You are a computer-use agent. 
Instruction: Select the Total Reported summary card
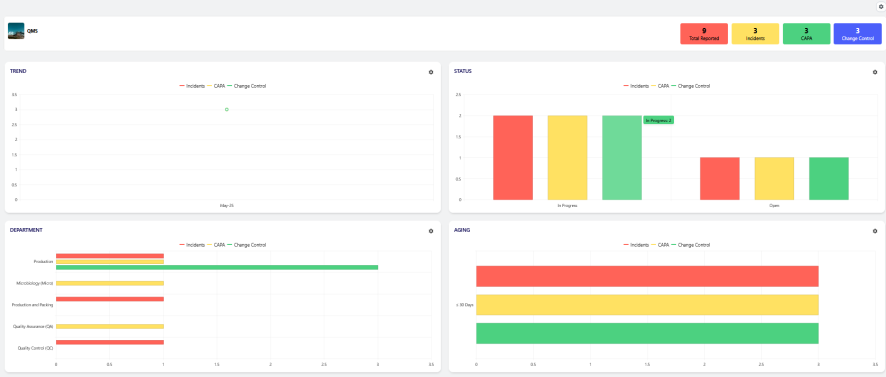(703, 34)
